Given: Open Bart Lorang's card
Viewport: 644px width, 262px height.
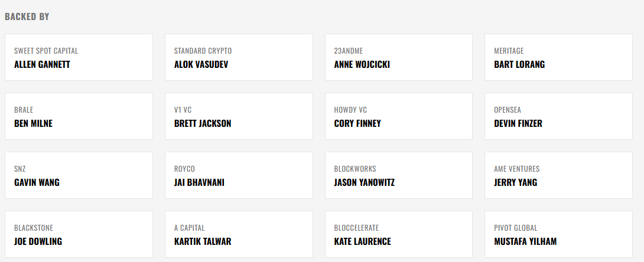Looking at the screenshot, I should [x=558, y=57].
